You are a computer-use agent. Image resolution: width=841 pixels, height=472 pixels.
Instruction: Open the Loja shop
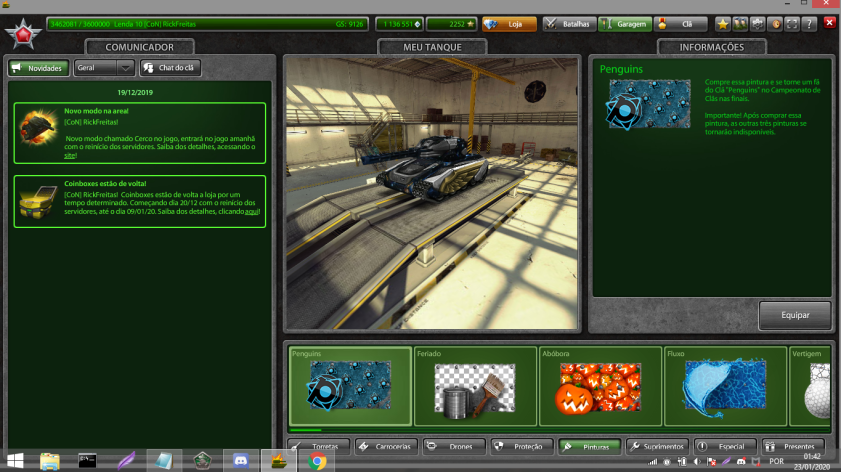[508, 24]
